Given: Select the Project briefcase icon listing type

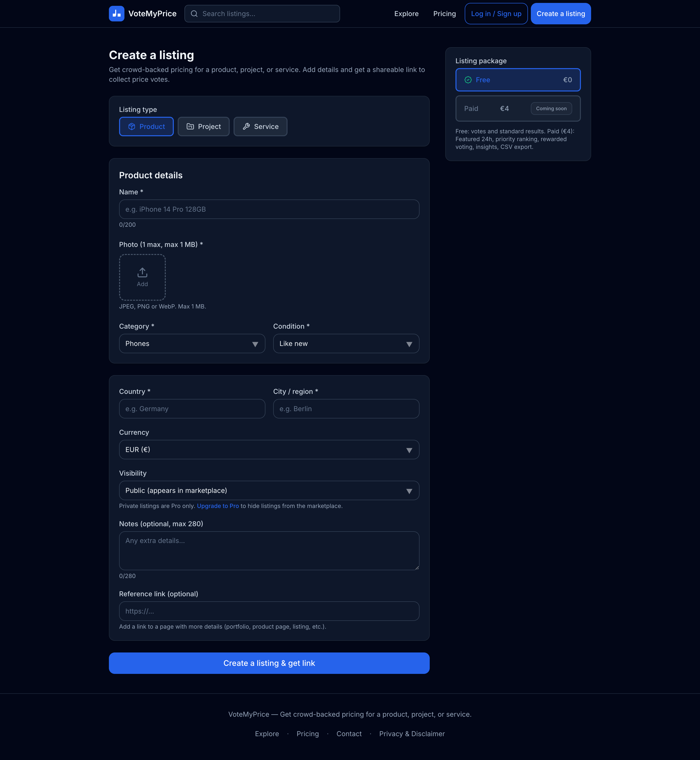Looking at the screenshot, I should [191, 127].
